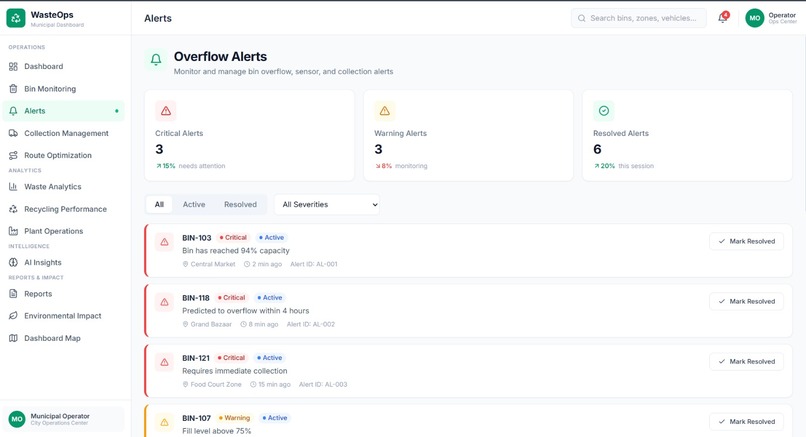Mark BIN-103 alert as resolved
The width and height of the screenshot is (806, 437).
pos(746,241)
